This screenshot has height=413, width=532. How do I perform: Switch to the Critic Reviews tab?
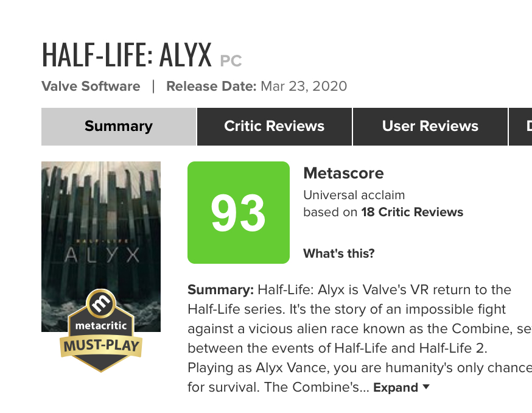point(274,126)
